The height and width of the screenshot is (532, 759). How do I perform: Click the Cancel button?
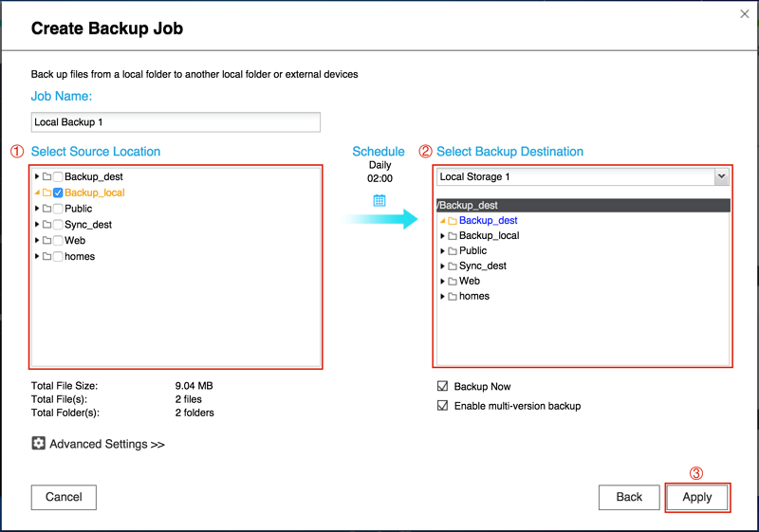click(x=64, y=497)
